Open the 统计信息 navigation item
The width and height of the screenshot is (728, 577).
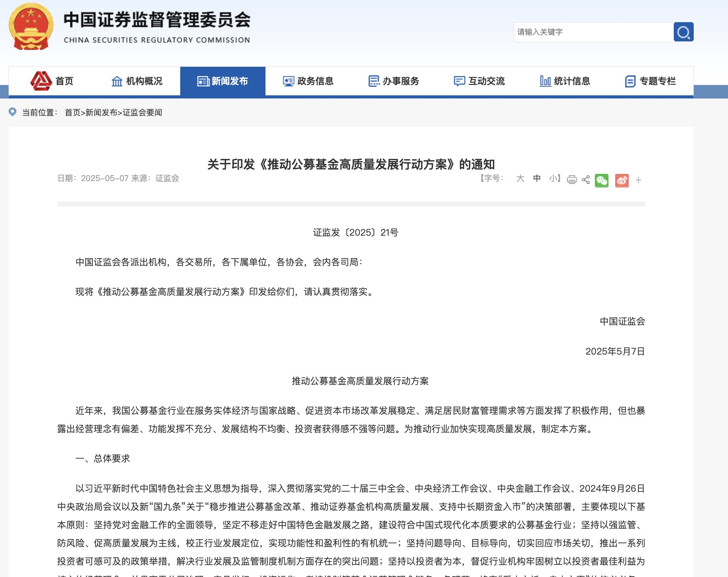coord(565,81)
